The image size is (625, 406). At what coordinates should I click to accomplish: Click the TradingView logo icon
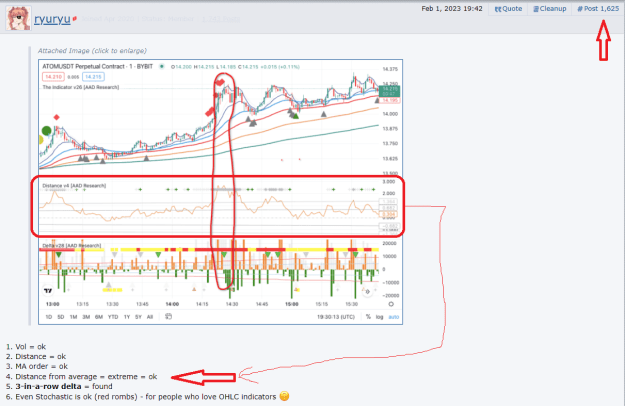48,291
